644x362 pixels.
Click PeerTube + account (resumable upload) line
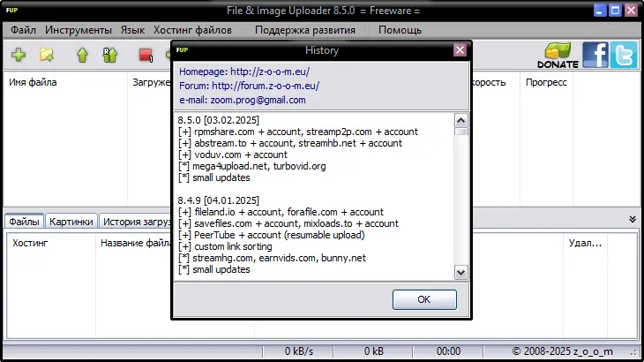(271, 235)
